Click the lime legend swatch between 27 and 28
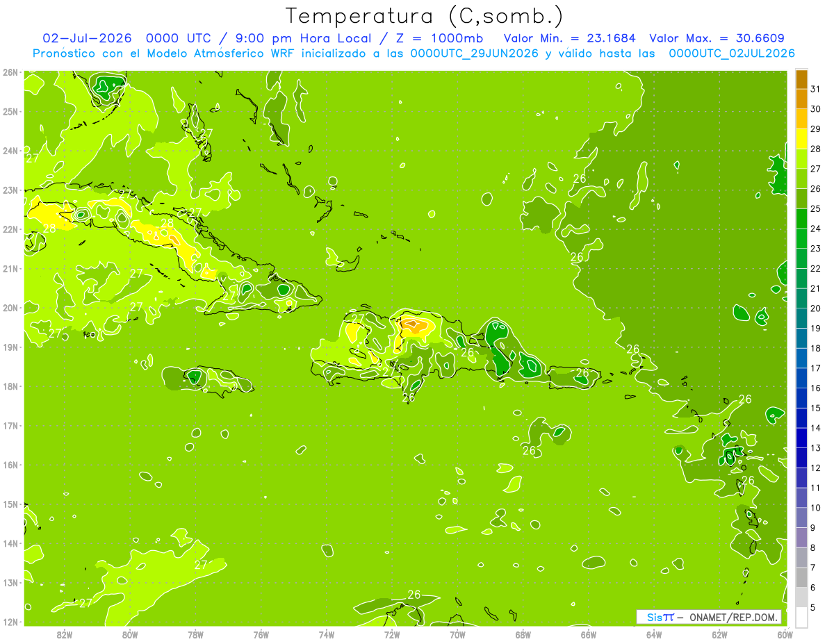This screenshot has width=834, height=644. [801, 159]
